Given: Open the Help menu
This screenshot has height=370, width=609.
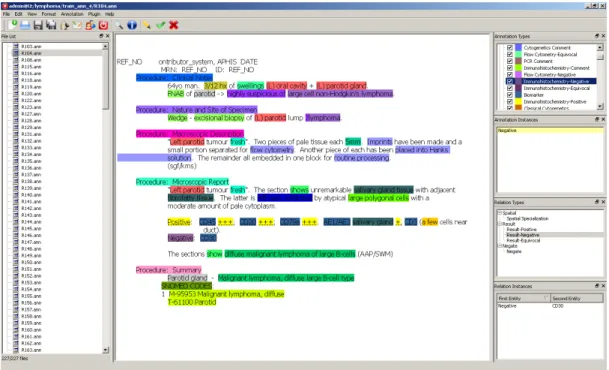Looking at the screenshot, I should [x=110, y=14].
